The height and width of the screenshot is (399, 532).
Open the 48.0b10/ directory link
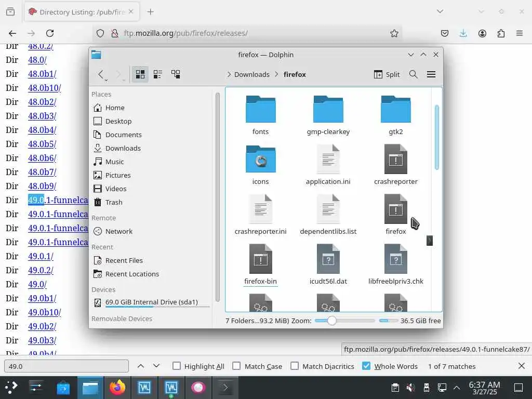45,88
